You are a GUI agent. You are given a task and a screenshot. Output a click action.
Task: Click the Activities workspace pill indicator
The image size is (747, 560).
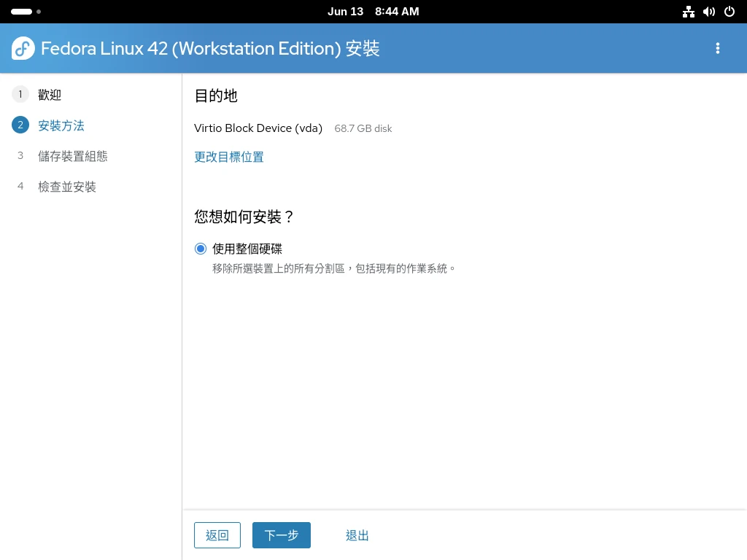pos(22,12)
